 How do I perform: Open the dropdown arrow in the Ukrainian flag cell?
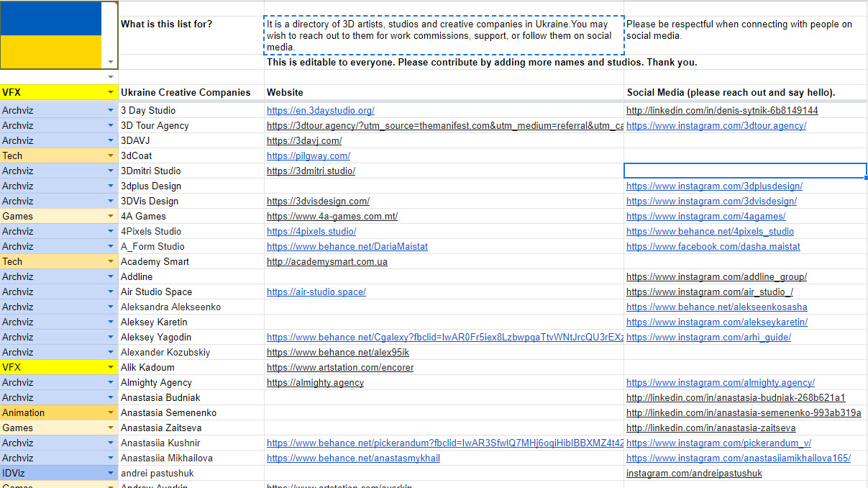tap(111, 63)
